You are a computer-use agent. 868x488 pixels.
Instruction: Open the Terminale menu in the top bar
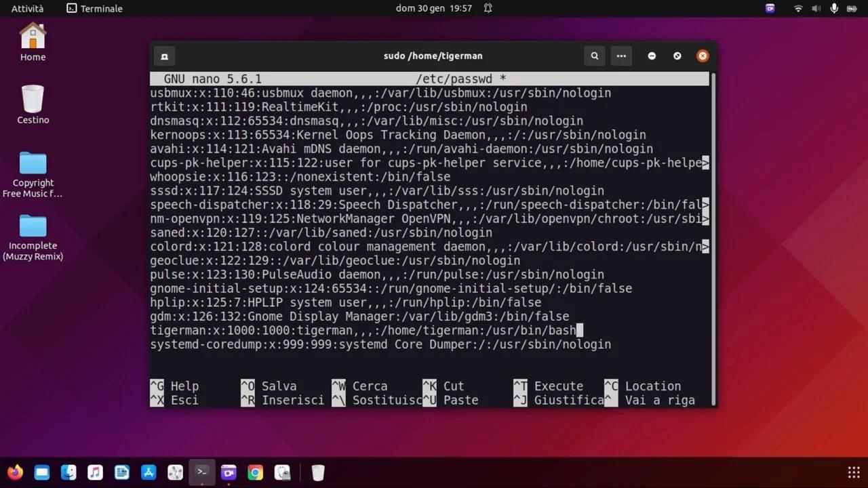tap(94, 8)
